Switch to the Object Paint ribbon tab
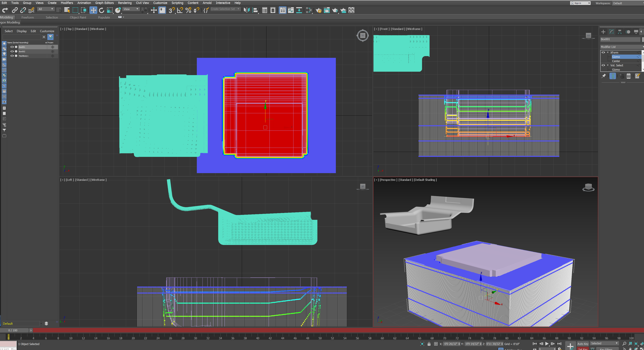The height and width of the screenshot is (350, 644). click(78, 17)
